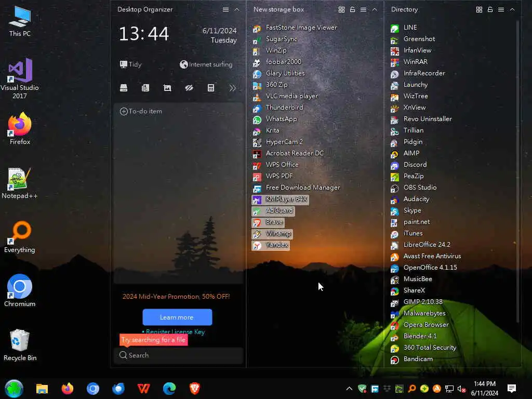Select the highlighted Winamp shortcut
This screenshot has width=532, height=399.
272,234
